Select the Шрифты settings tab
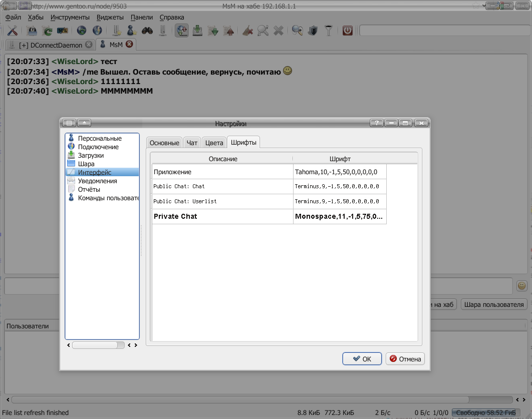Screen dimensions: 532x419 coord(243,142)
